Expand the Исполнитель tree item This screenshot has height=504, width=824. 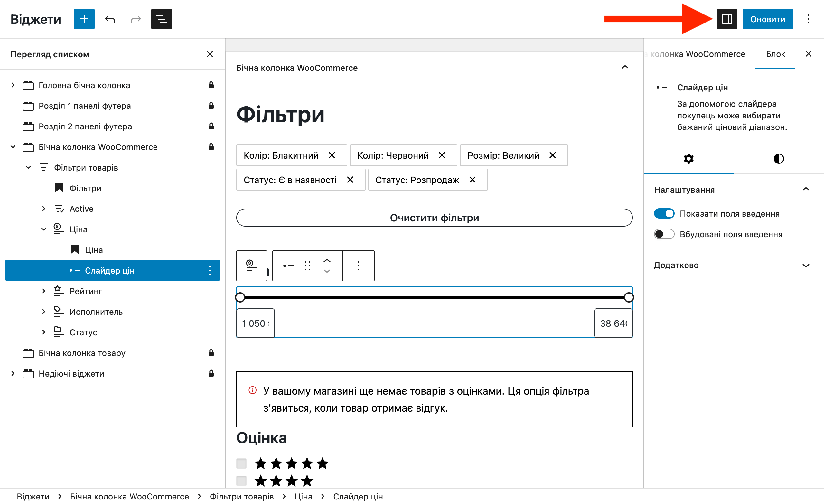pos(43,311)
